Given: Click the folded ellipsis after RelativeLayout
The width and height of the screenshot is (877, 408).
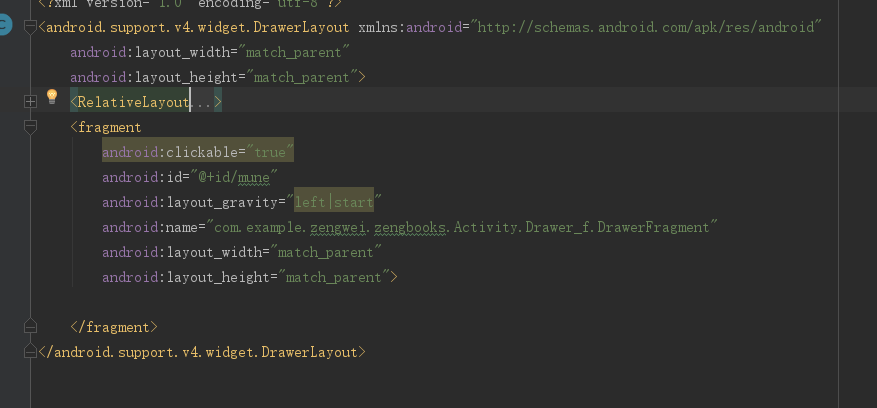Looking at the screenshot, I should point(204,102).
